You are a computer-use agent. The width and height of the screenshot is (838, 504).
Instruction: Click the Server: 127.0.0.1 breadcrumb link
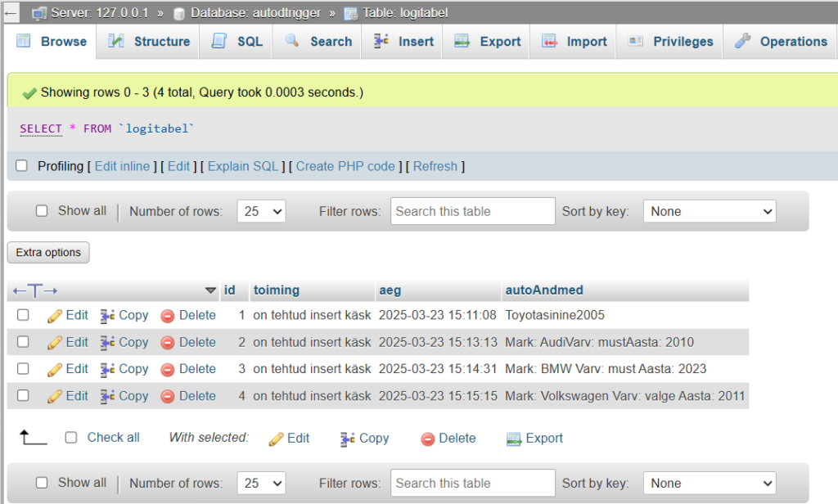(99, 13)
